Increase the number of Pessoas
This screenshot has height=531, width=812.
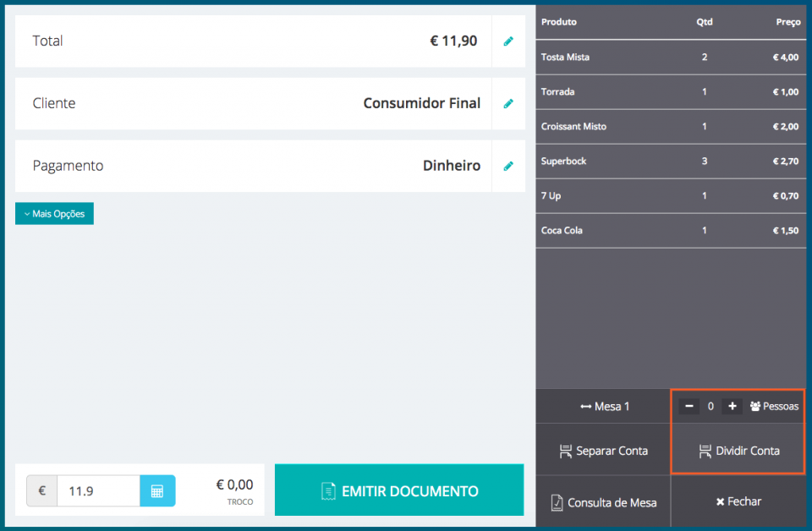point(732,407)
